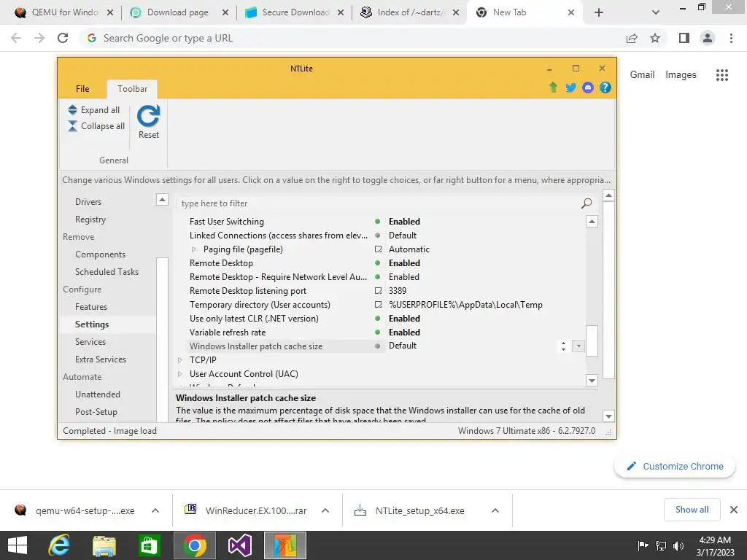Open qemu-w64-setup download options arrow
This screenshot has height=560, width=747.
[x=155, y=510]
